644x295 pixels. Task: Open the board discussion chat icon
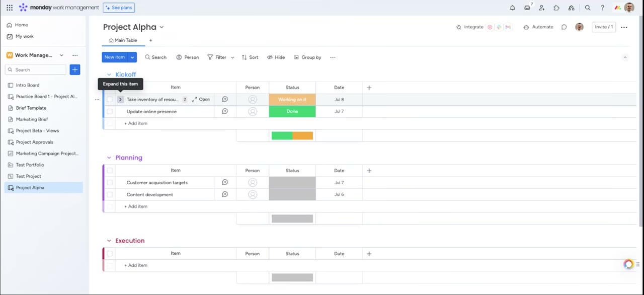(564, 27)
